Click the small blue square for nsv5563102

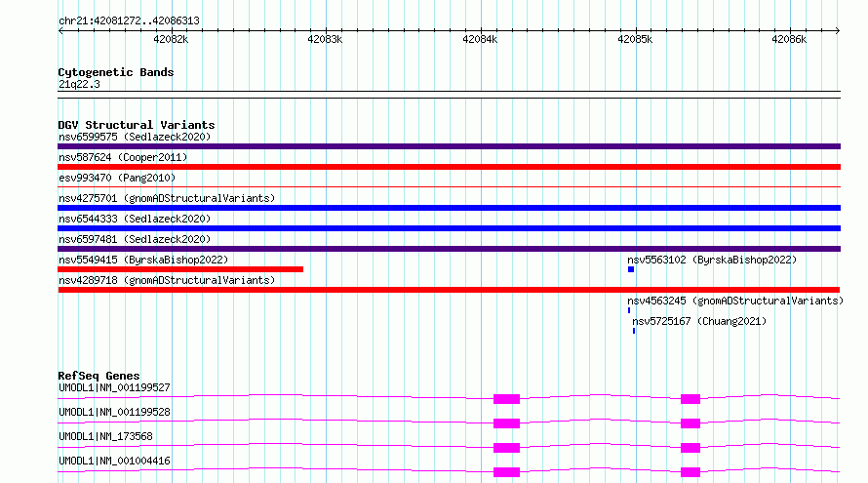tap(631, 269)
